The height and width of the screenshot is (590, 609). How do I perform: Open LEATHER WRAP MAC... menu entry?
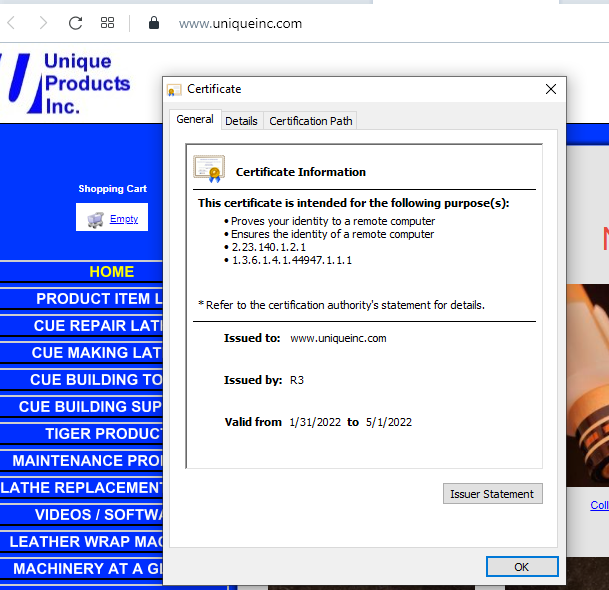pyautogui.click(x=81, y=541)
